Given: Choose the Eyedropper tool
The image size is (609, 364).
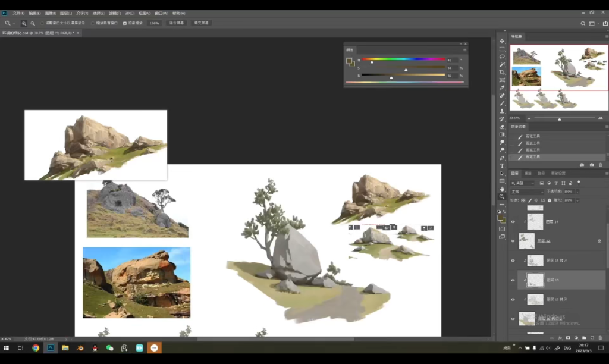Looking at the screenshot, I should tap(502, 87).
